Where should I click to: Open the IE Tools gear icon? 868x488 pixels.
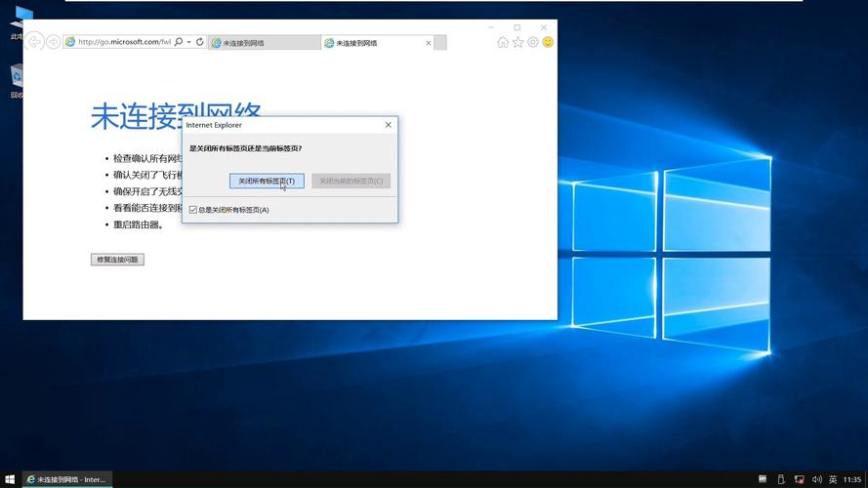coord(533,42)
